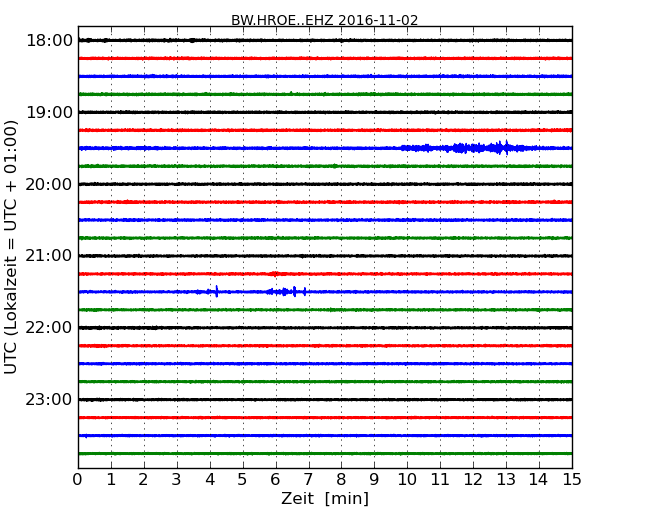Click x-axis tick label 12
The image size is (650, 520).
point(473,479)
